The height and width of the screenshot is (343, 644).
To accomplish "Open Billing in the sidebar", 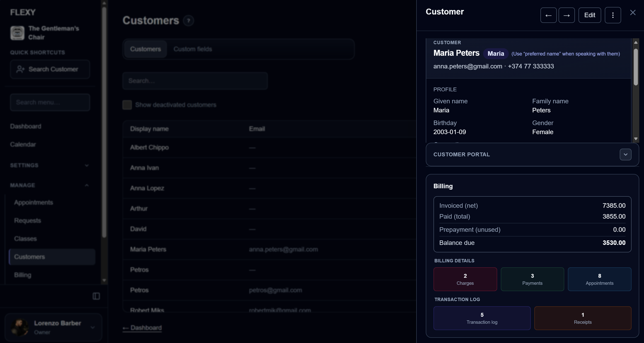I will click(23, 275).
